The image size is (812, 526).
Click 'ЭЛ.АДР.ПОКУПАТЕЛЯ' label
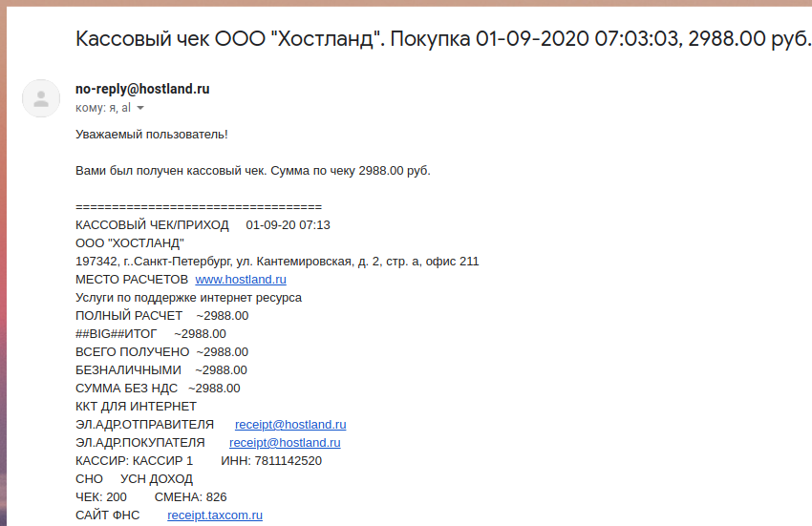140,443
